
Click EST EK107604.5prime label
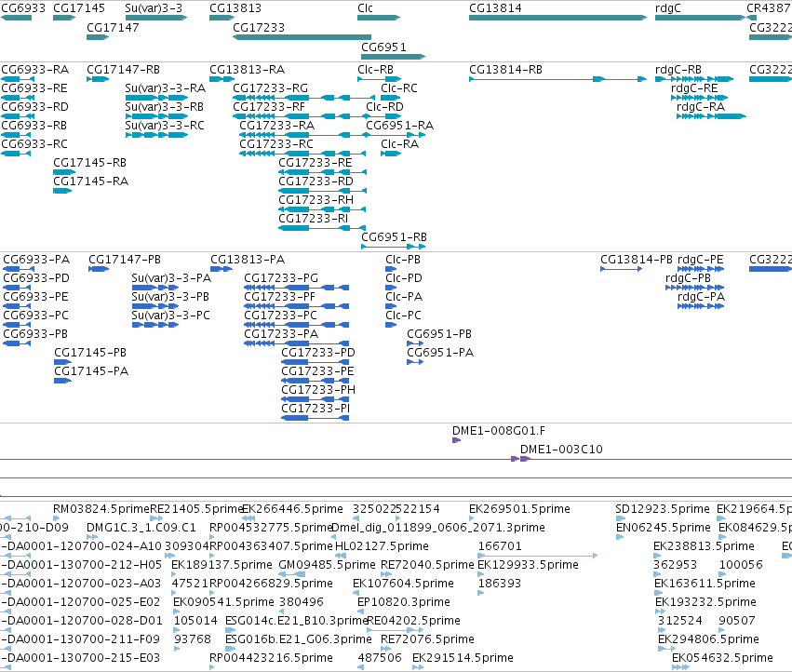click(x=403, y=584)
